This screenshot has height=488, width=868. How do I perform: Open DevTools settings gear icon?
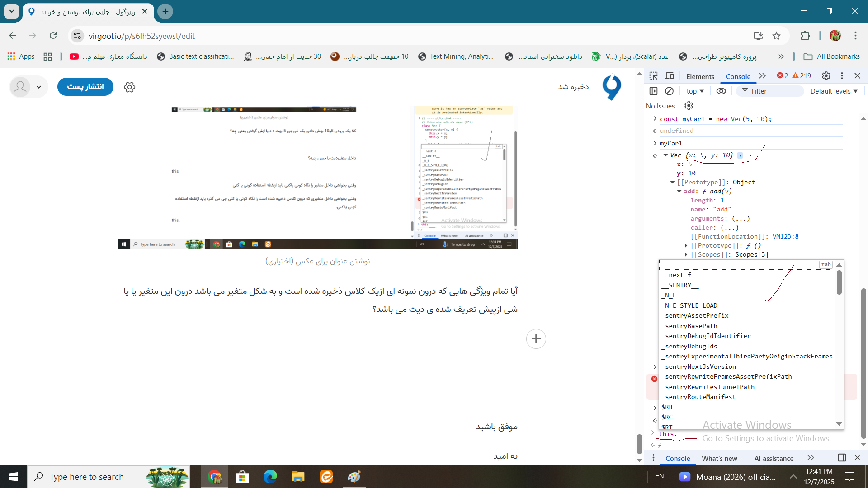(826, 76)
